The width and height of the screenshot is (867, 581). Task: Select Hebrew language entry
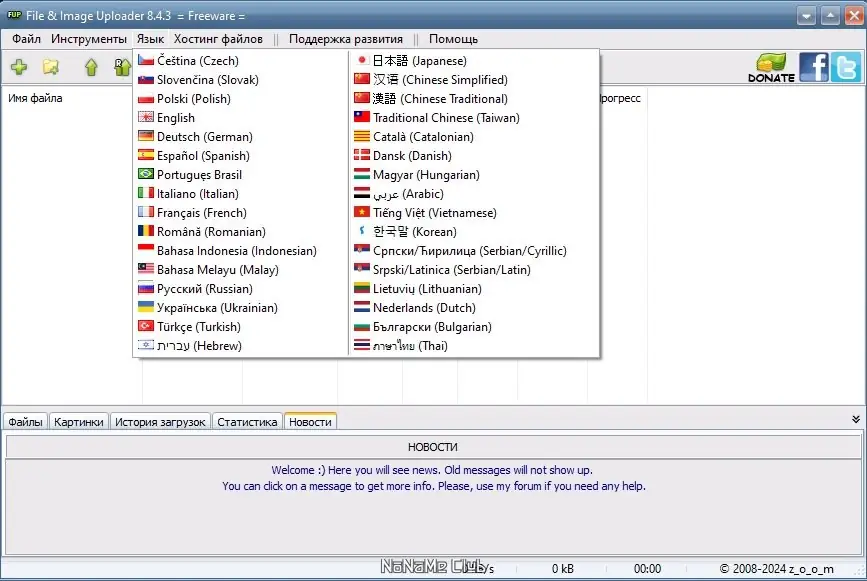coord(241,346)
